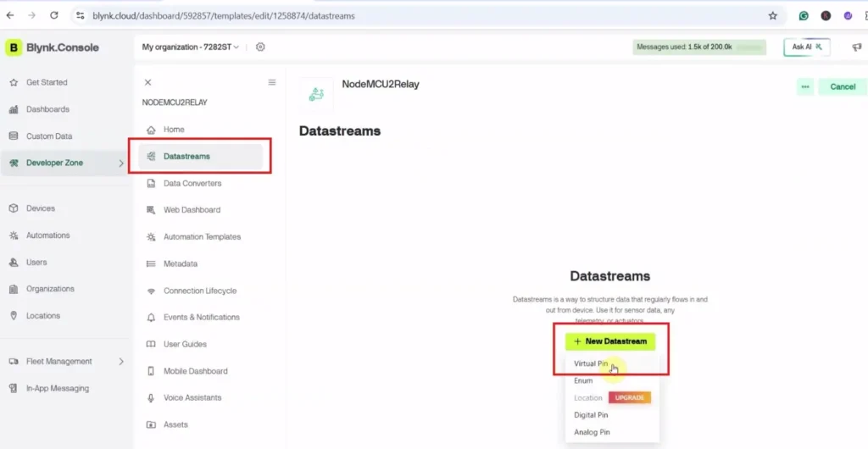Screen dimensions: 868x449
Task: Click the Ask AI button
Action: 807,47
